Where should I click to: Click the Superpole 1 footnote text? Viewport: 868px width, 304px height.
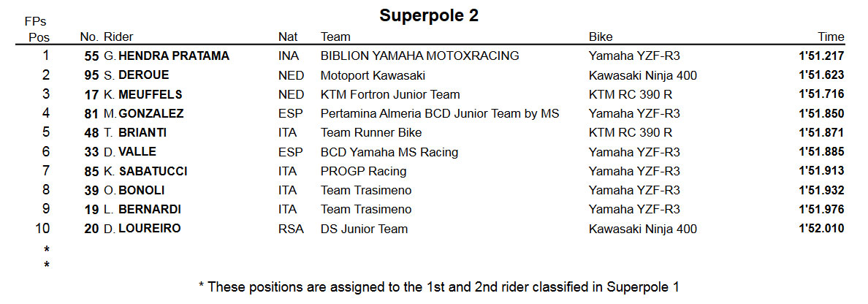pyautogui.click(x=439, y=287)
